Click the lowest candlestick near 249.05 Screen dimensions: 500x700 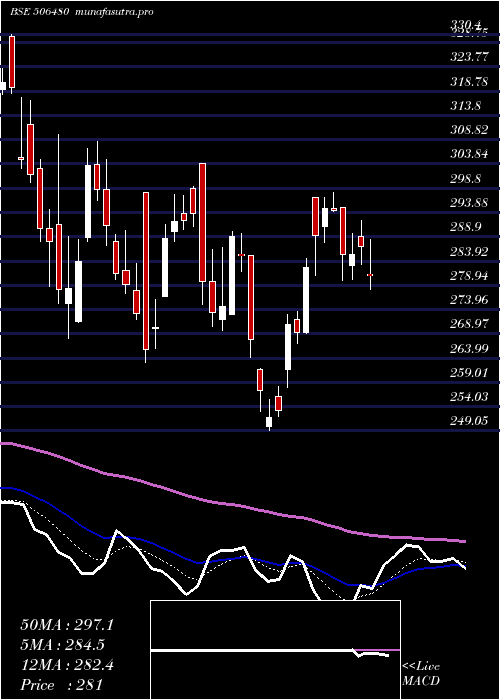(269, 415)
